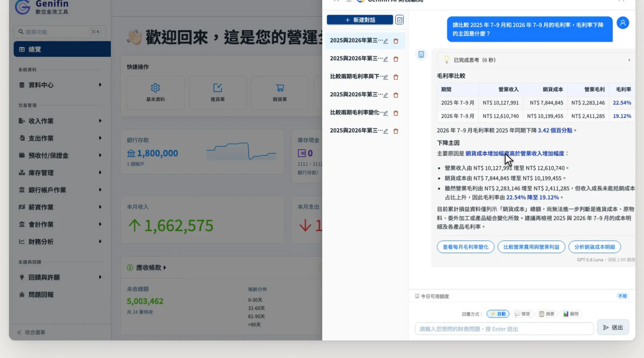Image resolution: width=644 pixels, height=358 pixels.
Task: Click the dollar icon beside 應收帳款
Action: [130, 268]
